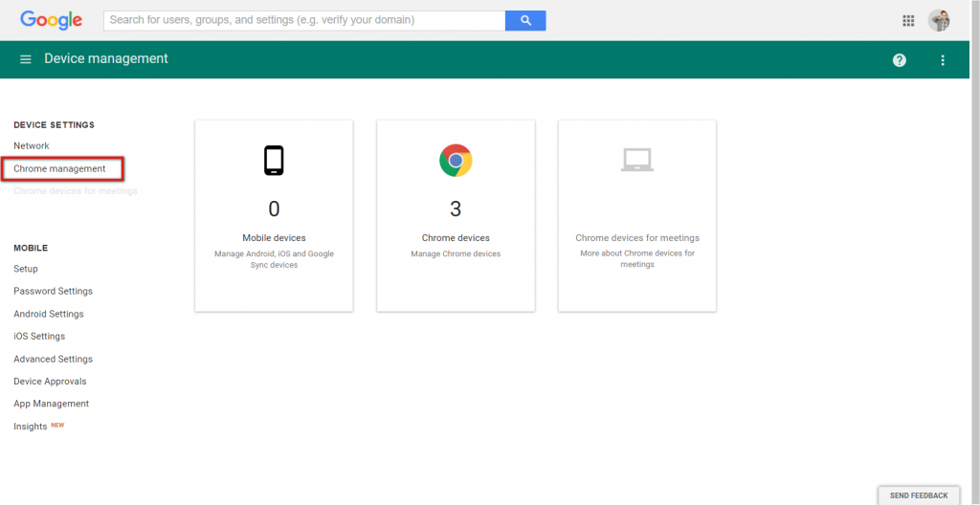Screen dimensions: 980x505
Task: Open mobile Setup page
Action: tap(26, 269)
